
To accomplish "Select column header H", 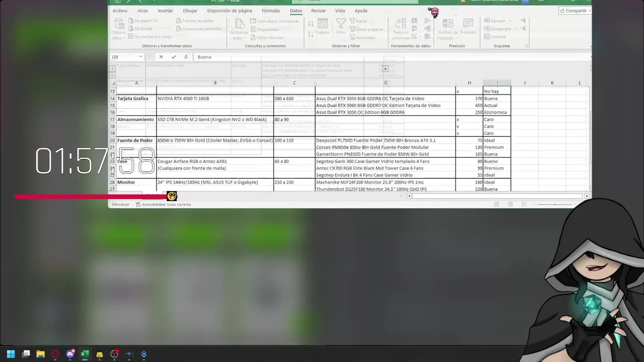I will coord(469,83).
